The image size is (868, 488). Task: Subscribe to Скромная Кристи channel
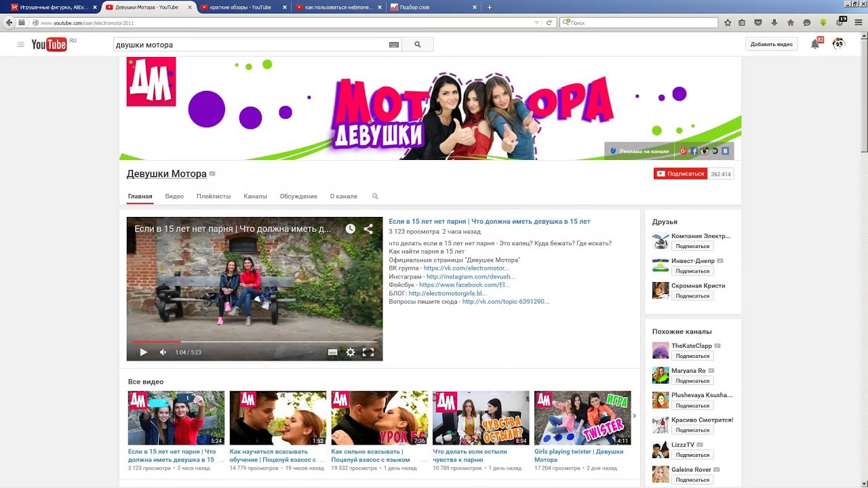[x=692, y=296]
